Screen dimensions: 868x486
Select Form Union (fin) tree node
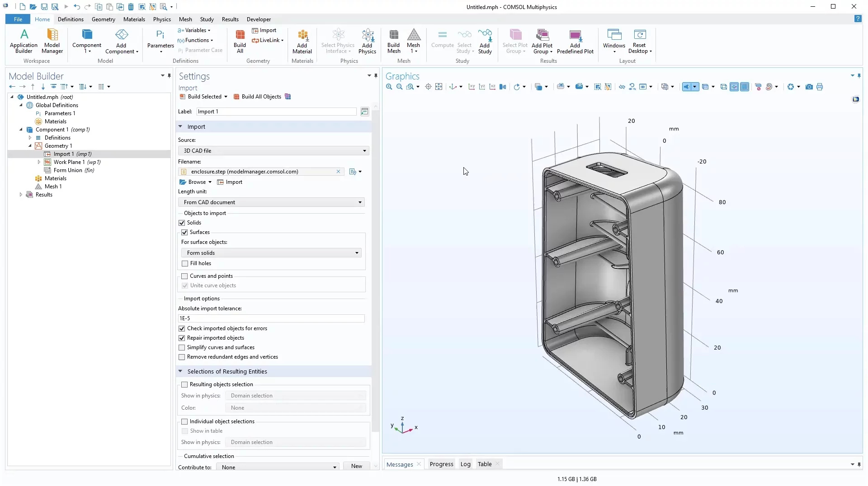(x=69, y=170)
